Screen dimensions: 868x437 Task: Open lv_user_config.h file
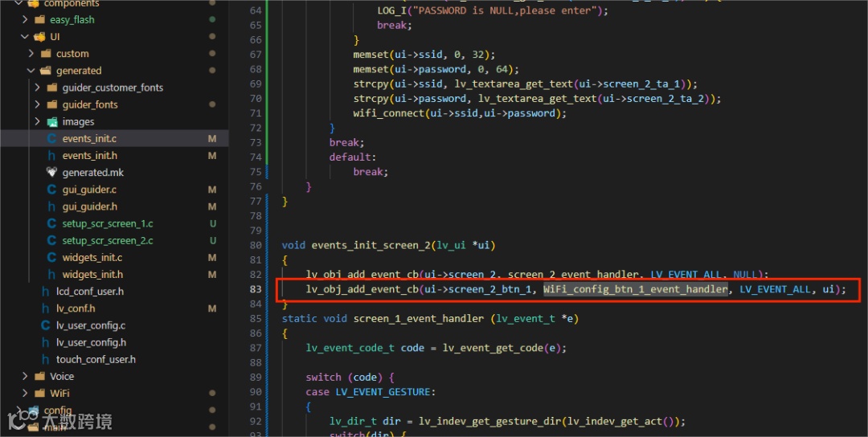[x=92, y=342]
